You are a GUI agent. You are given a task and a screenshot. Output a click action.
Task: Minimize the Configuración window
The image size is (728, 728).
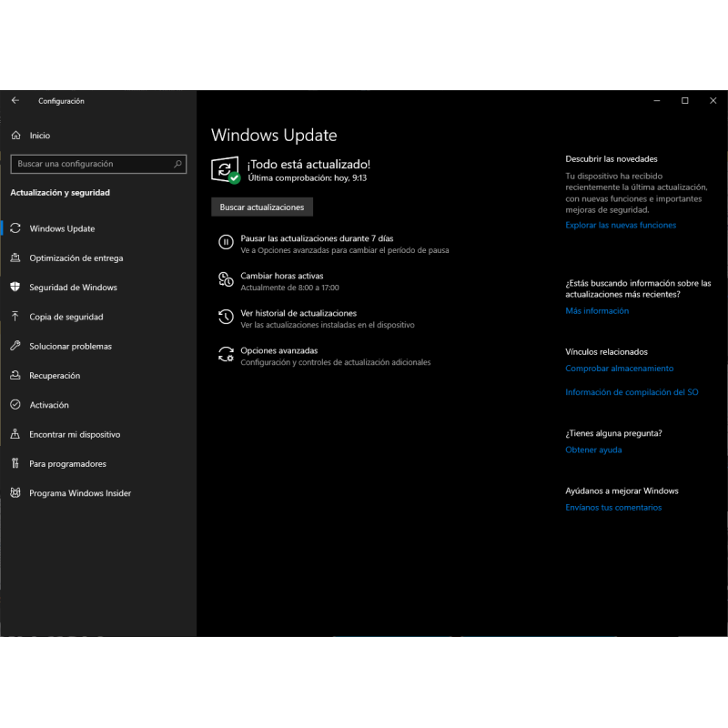pyautogui.click(x=656, y=100)
